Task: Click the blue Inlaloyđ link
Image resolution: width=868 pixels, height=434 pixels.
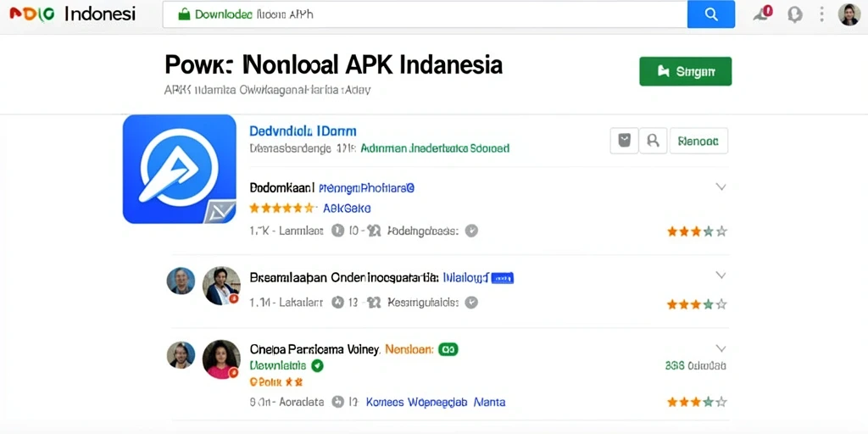Action: tap(465, 277)
